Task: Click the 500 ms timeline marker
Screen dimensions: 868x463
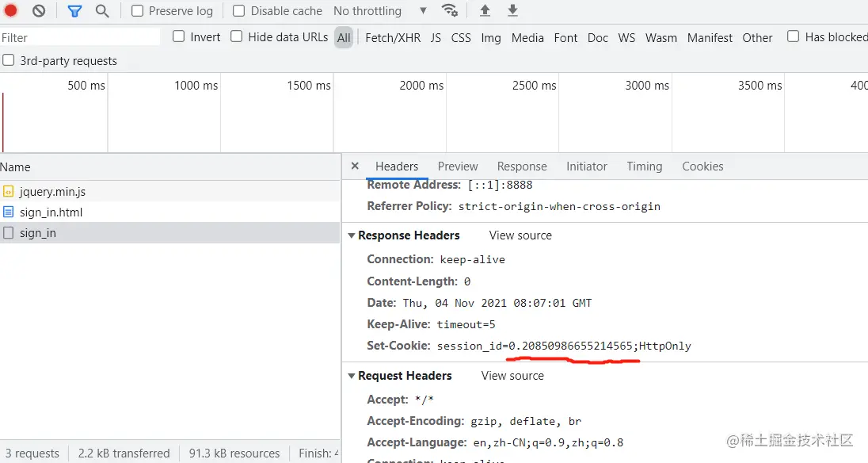Action: pyautogui.click(x=86, y=86)
